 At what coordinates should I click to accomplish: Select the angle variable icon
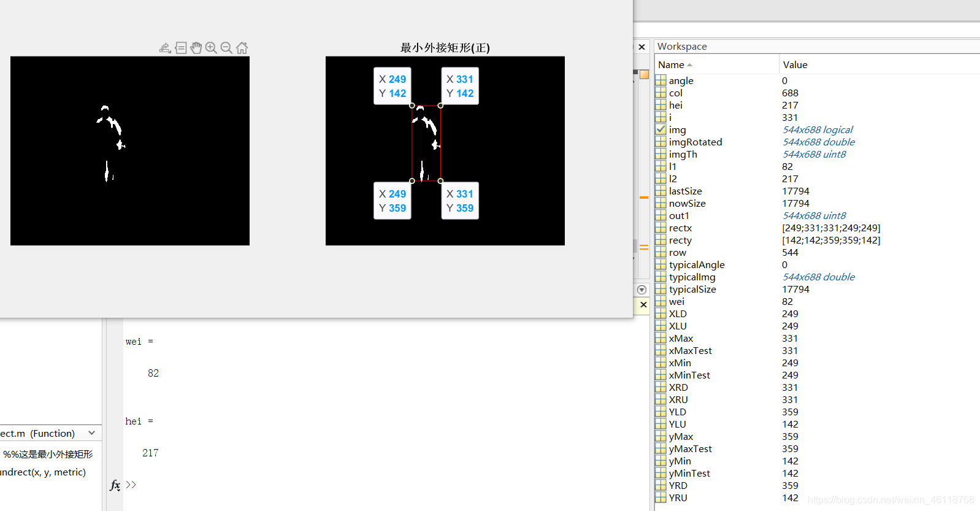[x=660, y=80]
